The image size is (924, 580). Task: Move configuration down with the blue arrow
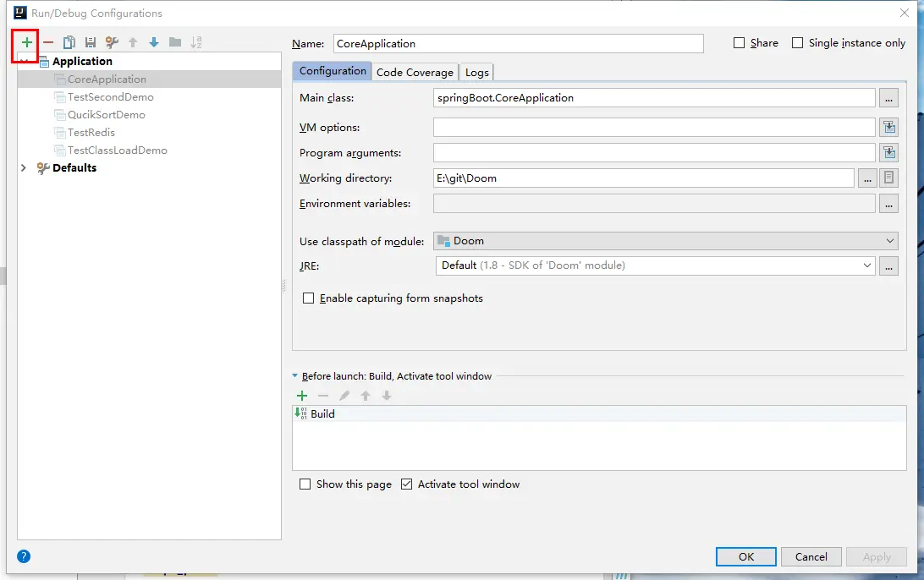pos(154,42)
